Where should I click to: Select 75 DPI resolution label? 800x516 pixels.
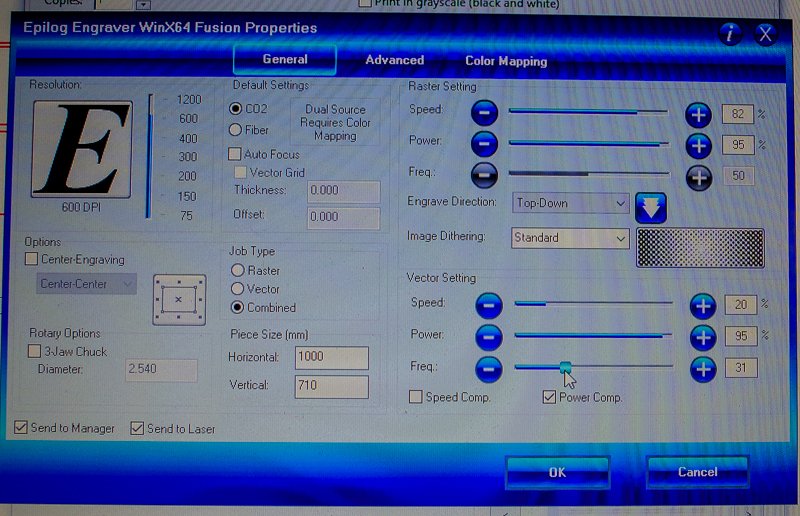186,216
